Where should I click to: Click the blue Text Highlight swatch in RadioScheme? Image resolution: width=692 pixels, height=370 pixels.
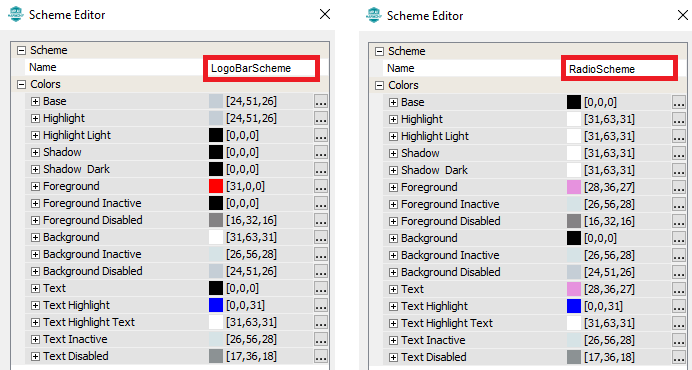tap(574, 306)
